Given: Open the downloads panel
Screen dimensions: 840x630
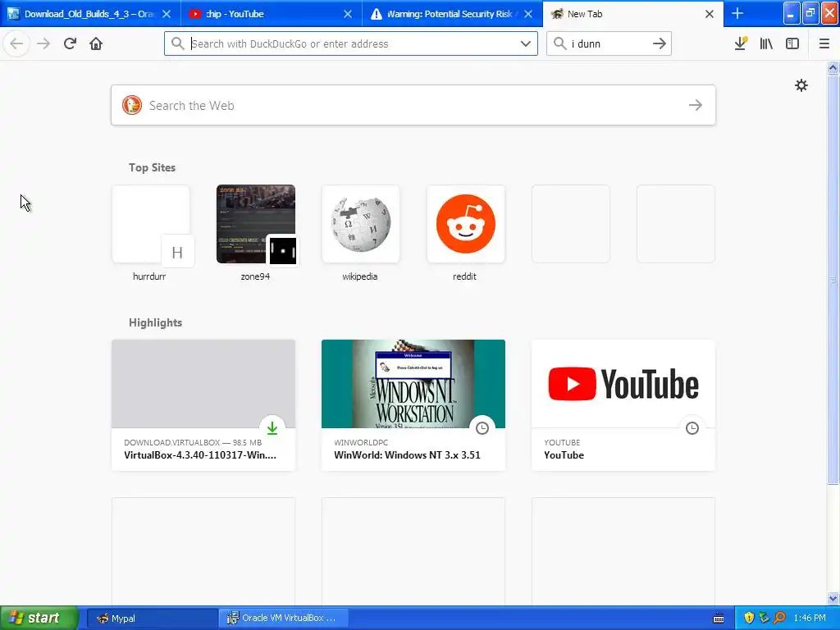Looking at the screenshot, I should click(741, 43).
